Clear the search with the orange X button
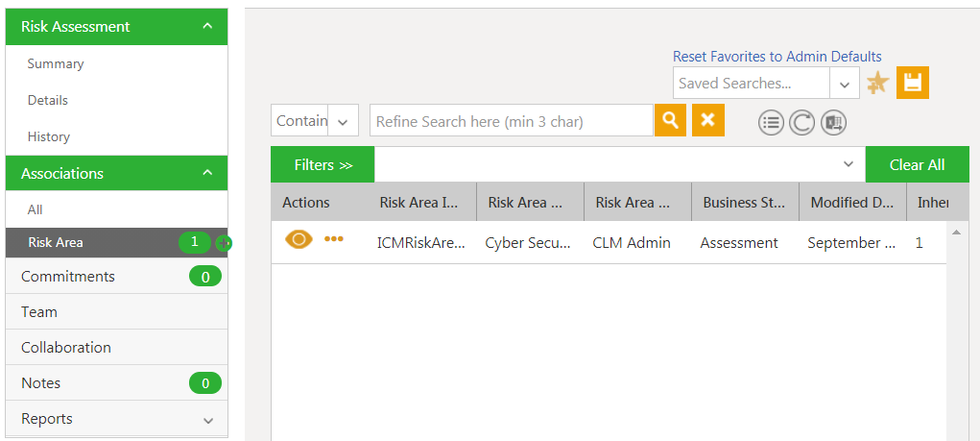Viewport: 980px width, 441px height. (707, 120)
